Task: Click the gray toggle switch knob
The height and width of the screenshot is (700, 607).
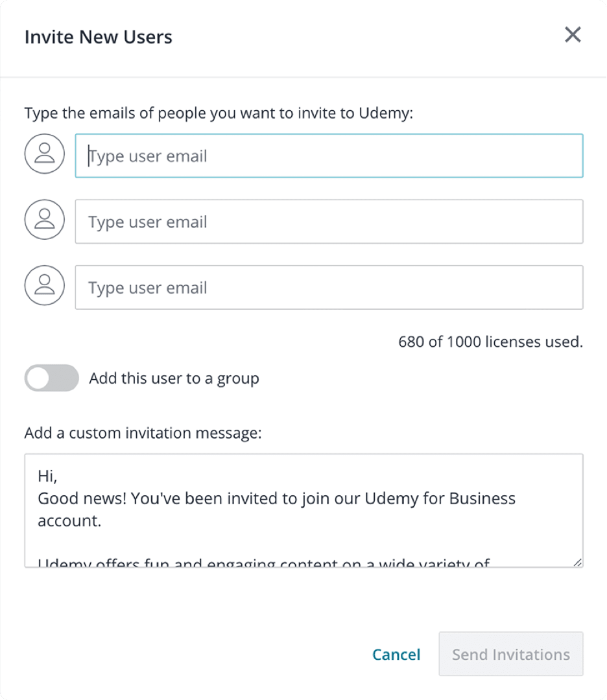Action: point(40,378)
